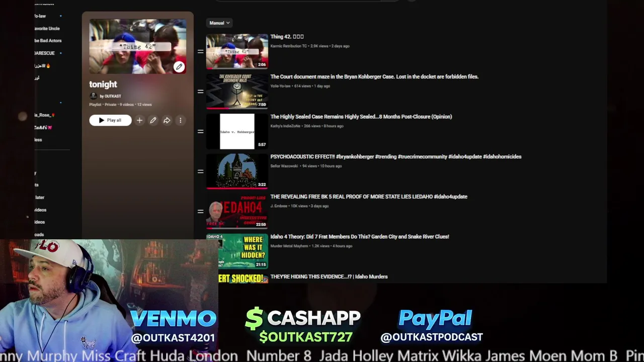
Task: Open the 'Idaho v. Kohberger' white thumbnail
Action: point(237,131)
